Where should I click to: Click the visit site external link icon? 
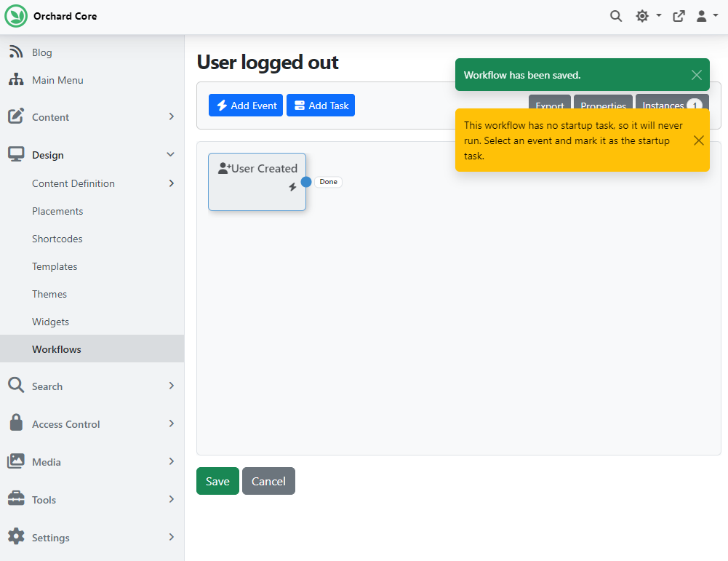point(679,16)
